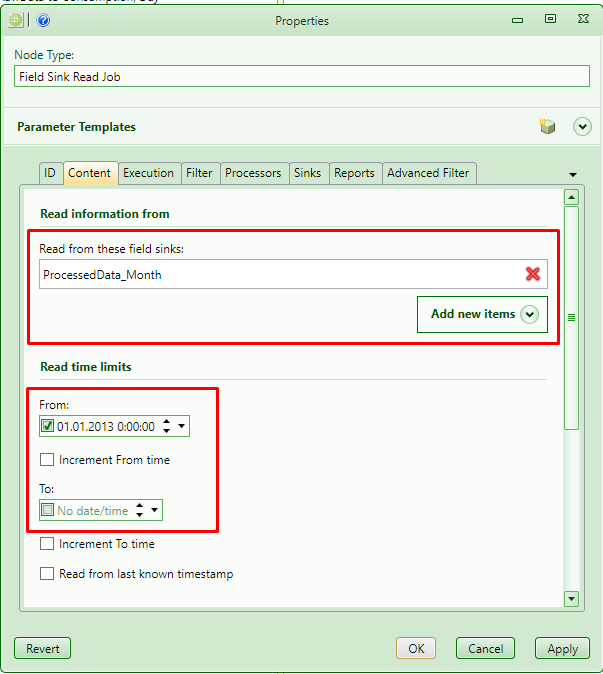
Task: Open the blue help question mark icon
Action: click(43, 20)
